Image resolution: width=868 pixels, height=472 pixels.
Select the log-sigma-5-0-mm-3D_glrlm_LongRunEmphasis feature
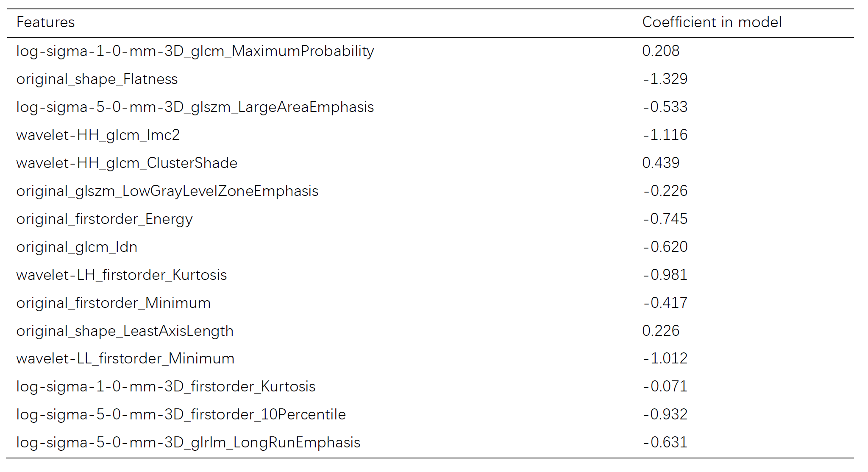(188, 443)
